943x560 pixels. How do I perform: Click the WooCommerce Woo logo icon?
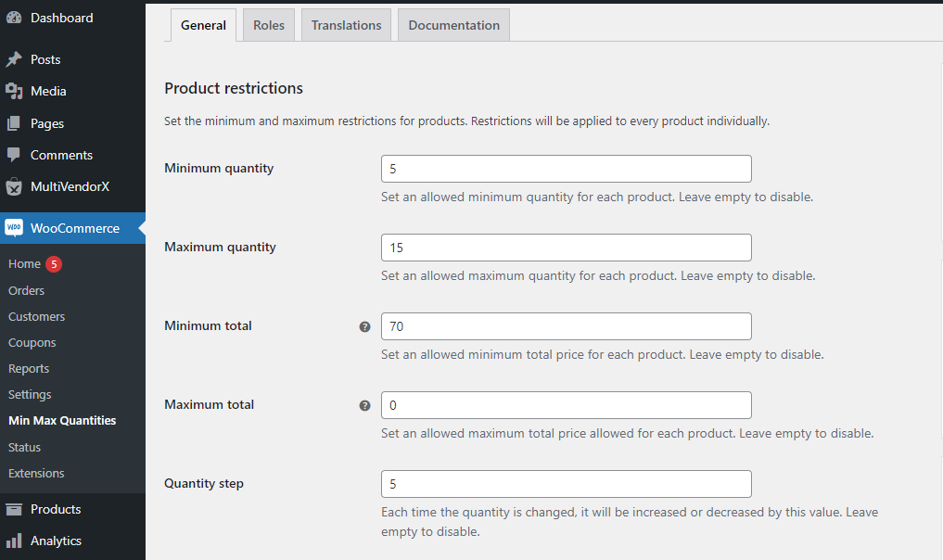tap(14, 227)
